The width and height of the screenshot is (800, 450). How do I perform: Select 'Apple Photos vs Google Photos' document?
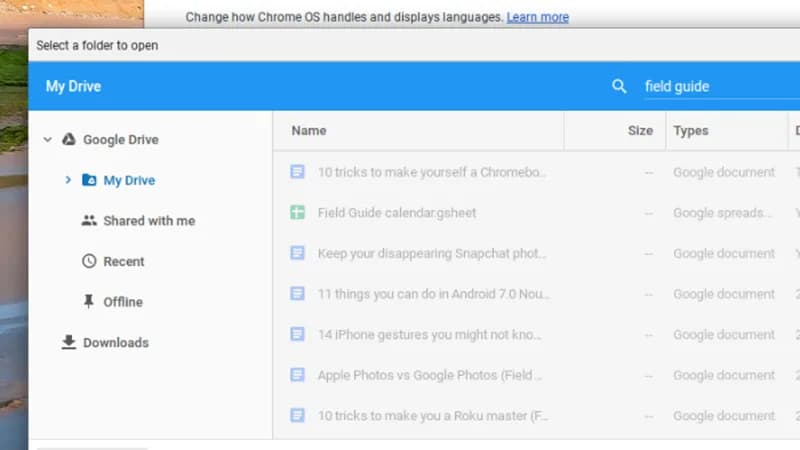point(430,375)
